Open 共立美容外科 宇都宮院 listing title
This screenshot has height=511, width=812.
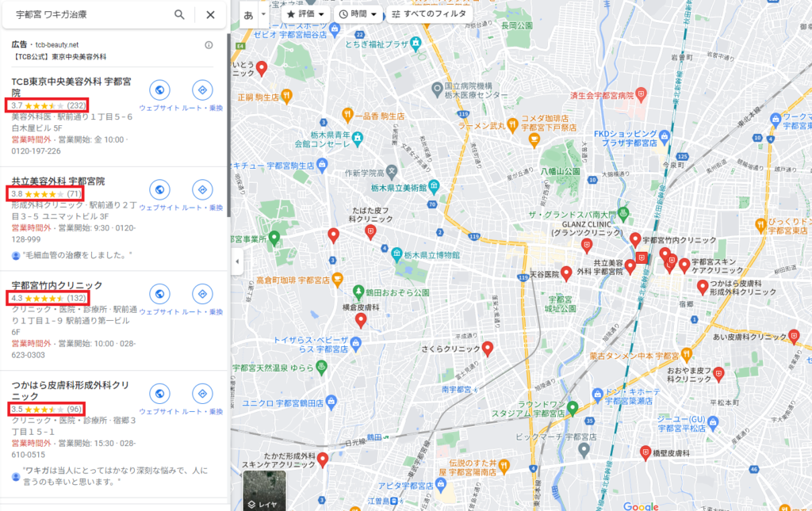pos(58,181)
